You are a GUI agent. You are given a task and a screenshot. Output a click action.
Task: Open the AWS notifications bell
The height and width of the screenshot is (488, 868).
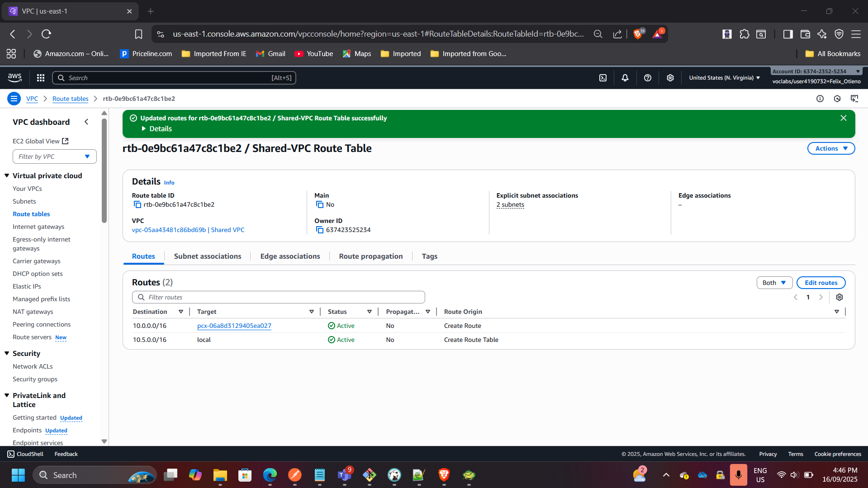(x=625, y=78)
